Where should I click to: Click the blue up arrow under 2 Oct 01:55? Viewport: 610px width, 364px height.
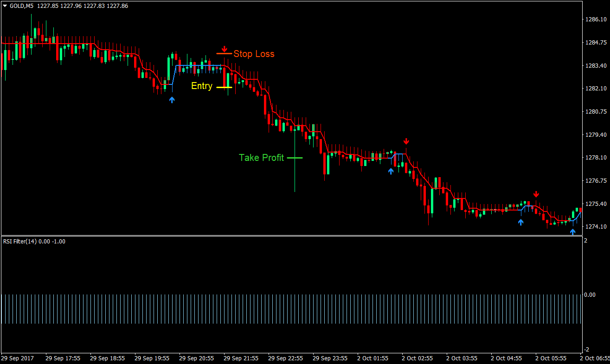pos(391,171)
